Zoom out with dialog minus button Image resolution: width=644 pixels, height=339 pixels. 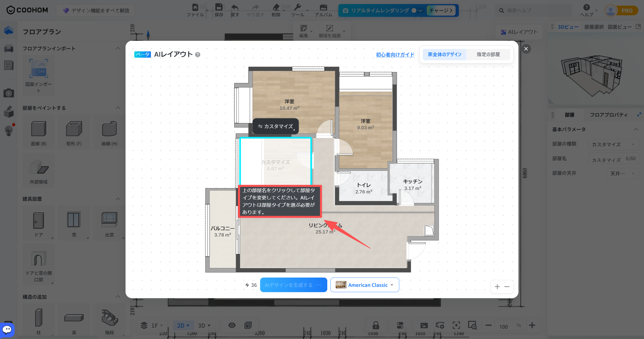507,287
